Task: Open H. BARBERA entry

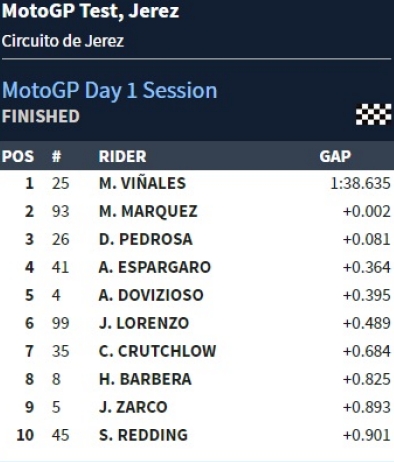Action: pyautogui.click(x=145, y=379)
